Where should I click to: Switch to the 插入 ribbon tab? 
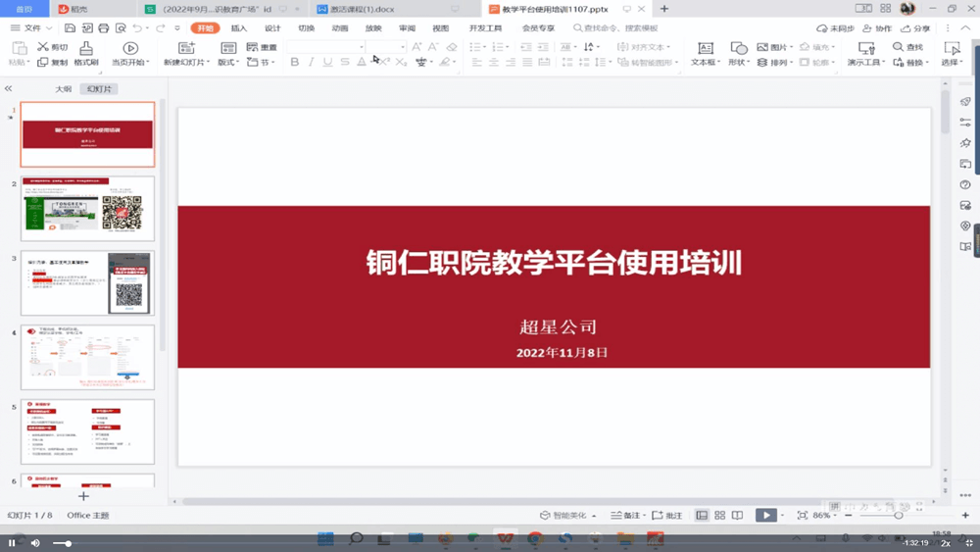239,28
